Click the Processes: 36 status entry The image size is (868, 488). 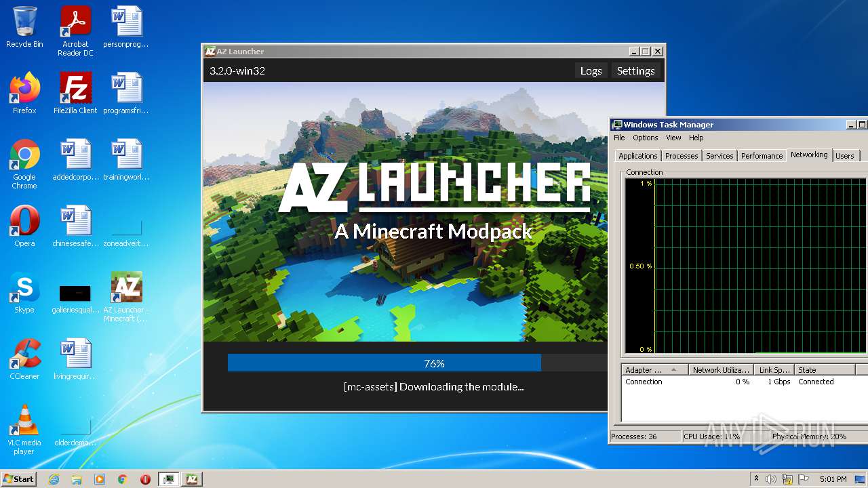(634, 436)
